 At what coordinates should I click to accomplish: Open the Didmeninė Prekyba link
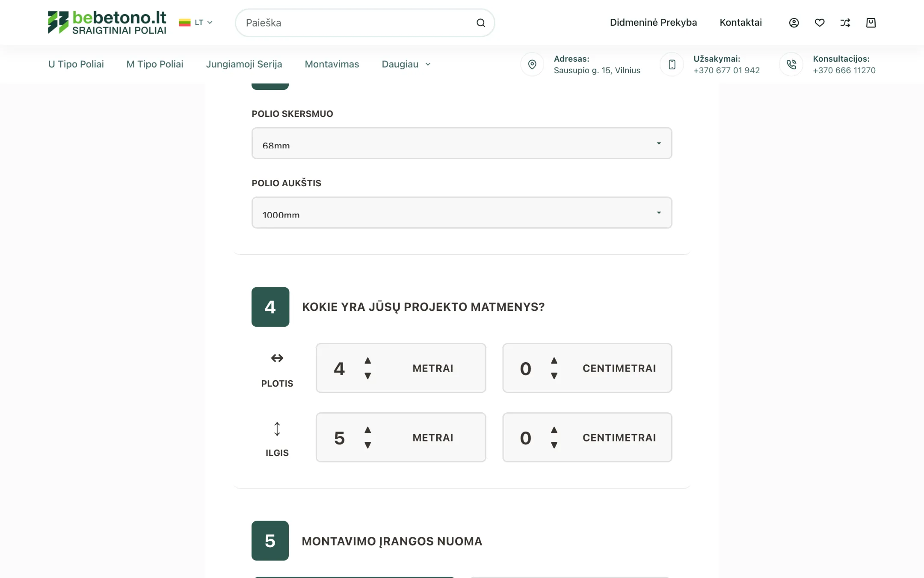tap(653, 22)
